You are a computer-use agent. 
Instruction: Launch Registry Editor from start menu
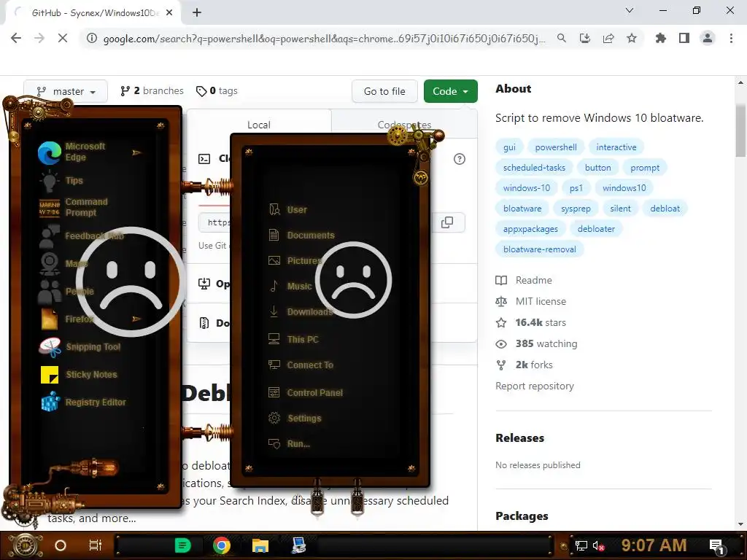pos(84,402)
